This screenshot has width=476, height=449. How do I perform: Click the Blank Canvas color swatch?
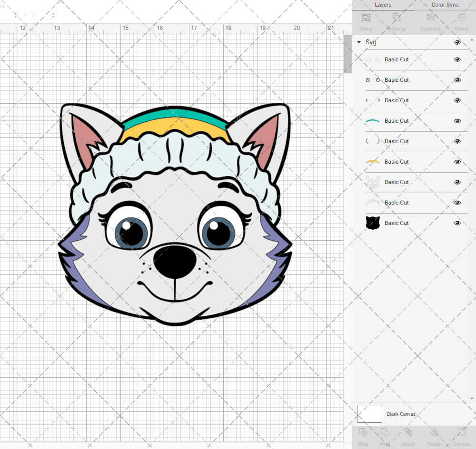pyautogui.click(x=369, y=414)
